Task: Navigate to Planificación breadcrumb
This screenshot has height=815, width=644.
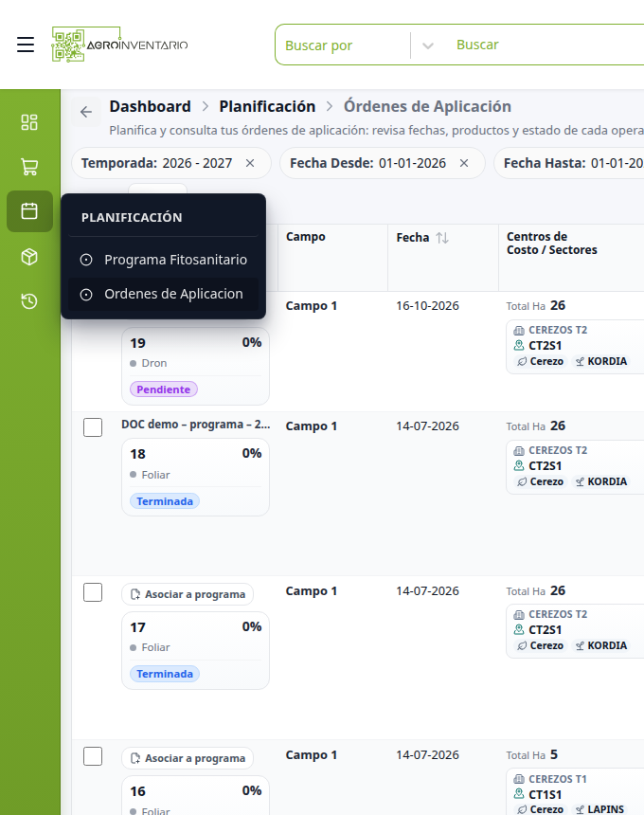Action: (267, 106)
